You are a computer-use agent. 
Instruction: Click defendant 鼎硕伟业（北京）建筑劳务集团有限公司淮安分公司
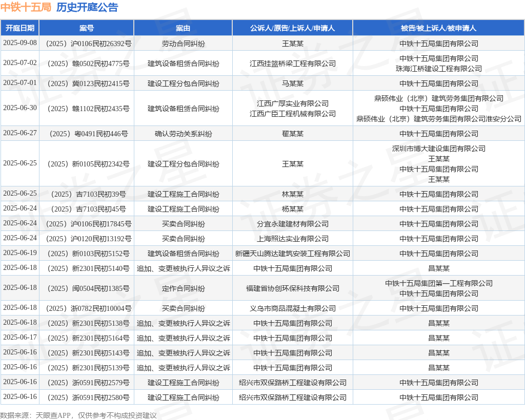pyautogui.click(x=439, y=119)
